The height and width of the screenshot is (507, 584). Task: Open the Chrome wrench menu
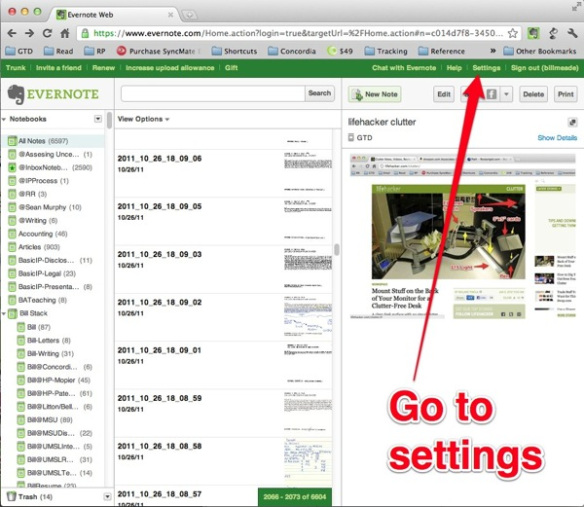pyautogui.click(x=572, y=33)
